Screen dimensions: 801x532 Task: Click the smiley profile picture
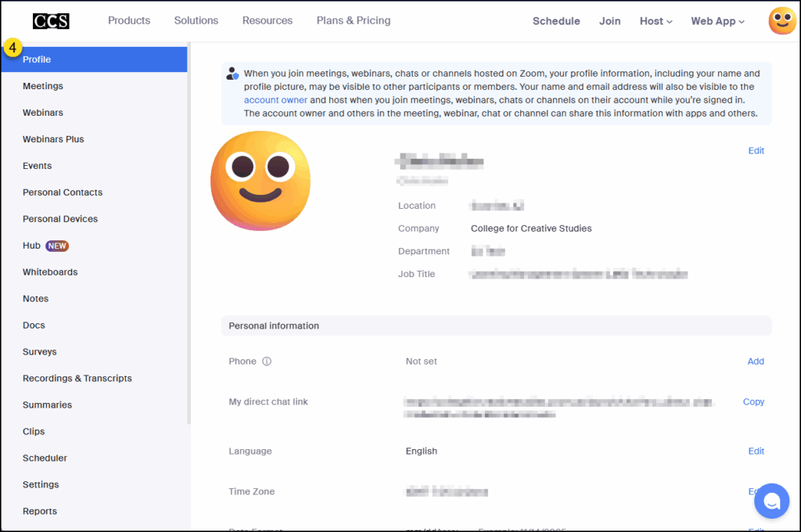tap(260, 180)
